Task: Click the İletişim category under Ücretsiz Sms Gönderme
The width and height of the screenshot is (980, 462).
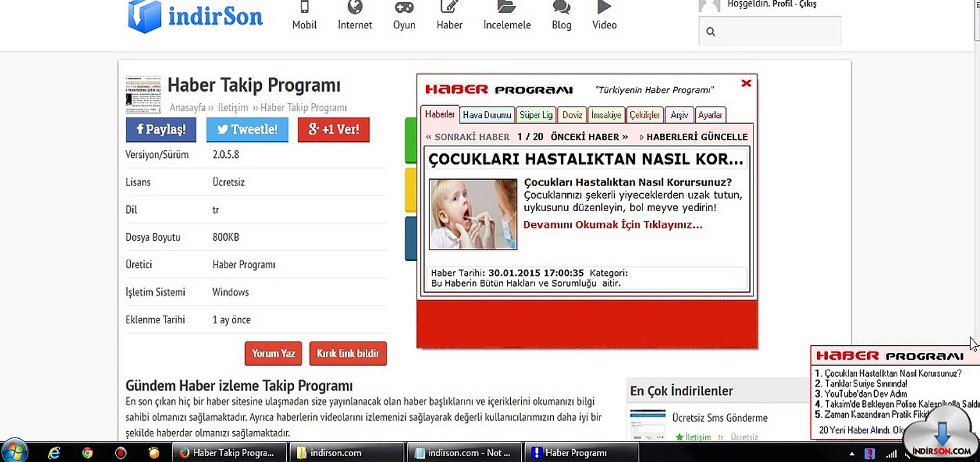Action: pos(698,437)
